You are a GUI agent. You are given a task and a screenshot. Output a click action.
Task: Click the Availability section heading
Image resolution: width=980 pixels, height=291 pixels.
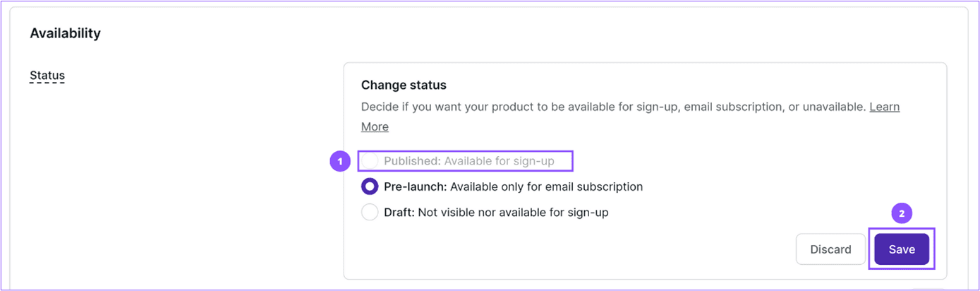pos(65,33)
